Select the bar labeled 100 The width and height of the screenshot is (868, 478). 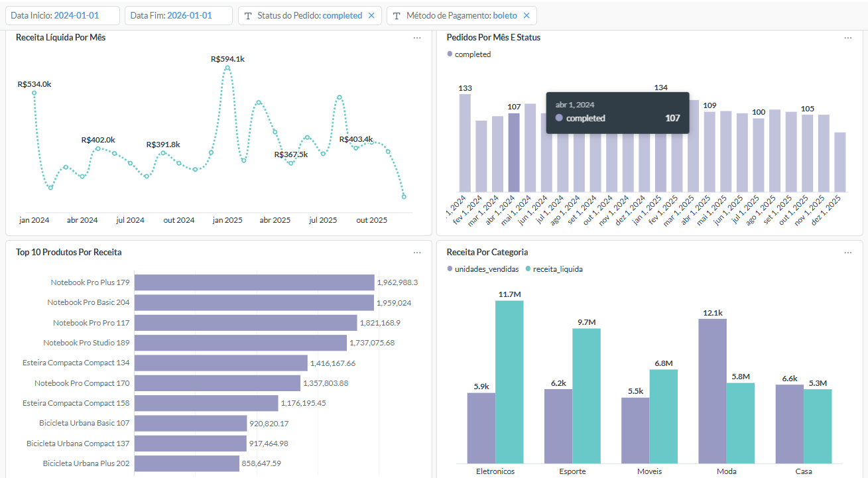[759, 155]
